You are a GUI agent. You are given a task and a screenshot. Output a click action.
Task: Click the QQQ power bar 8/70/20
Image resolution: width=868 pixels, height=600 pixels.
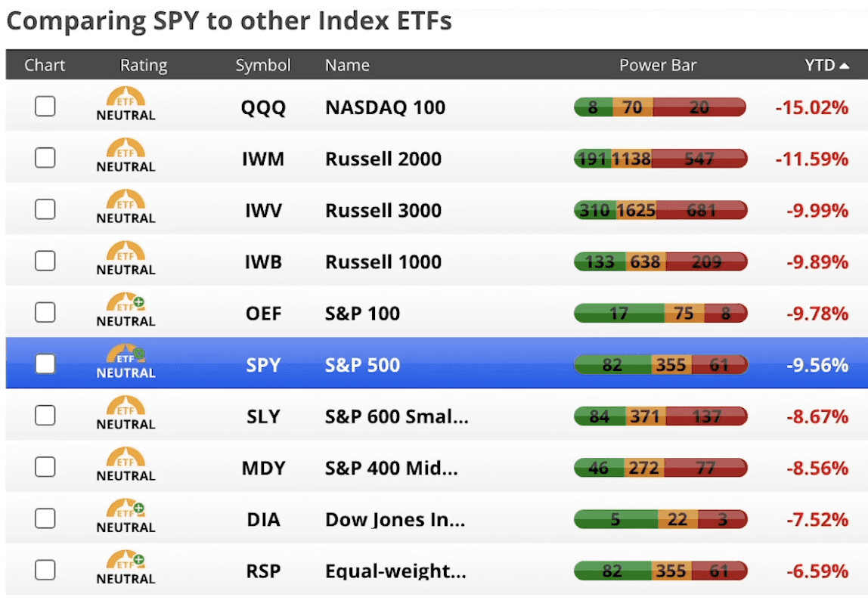coord(660,107)
